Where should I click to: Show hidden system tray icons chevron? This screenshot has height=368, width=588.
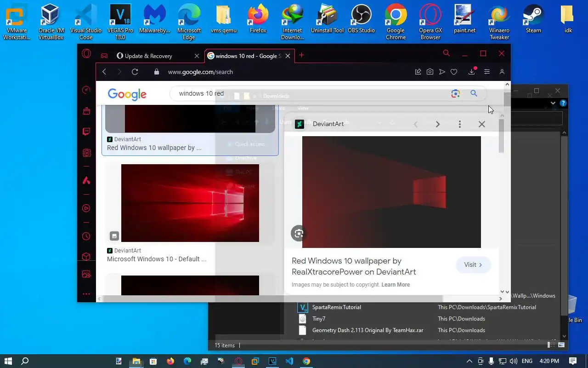[x=469, y=361]
